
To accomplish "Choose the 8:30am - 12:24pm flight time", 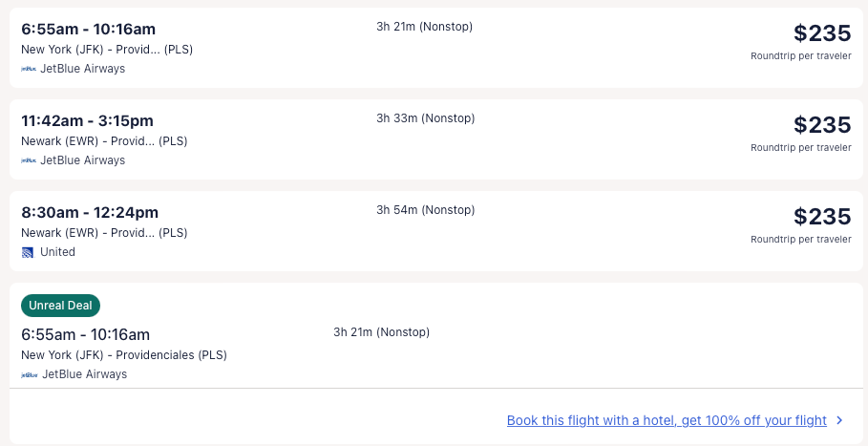I will tap(90, 212).
